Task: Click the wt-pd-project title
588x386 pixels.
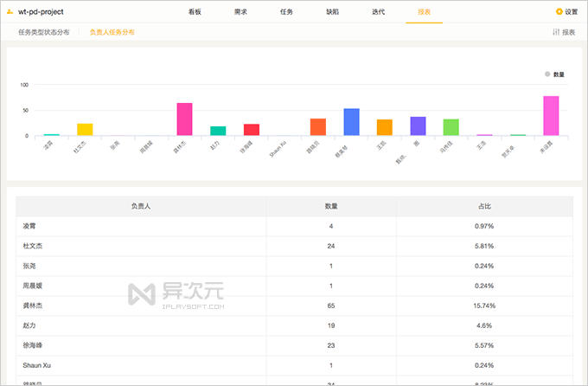Action: coord(44,11)
